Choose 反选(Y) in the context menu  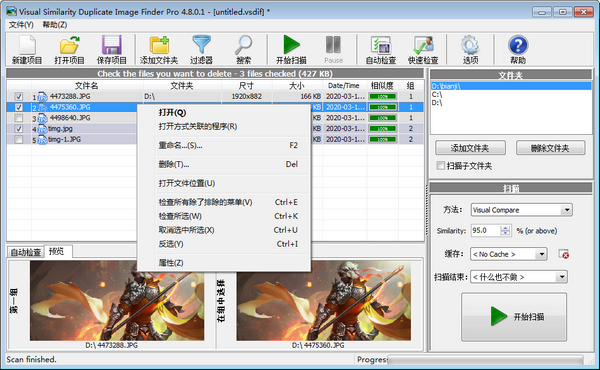tap(223, 244)
